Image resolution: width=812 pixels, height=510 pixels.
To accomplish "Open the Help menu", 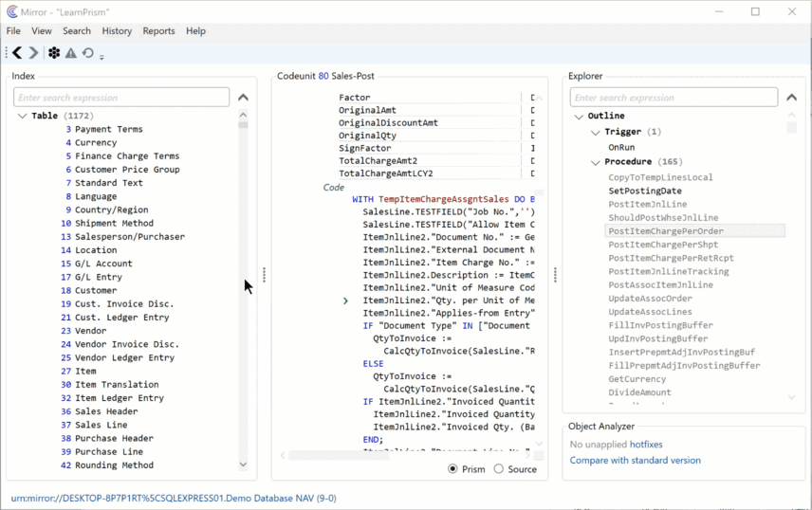I will tap(195, 31).
